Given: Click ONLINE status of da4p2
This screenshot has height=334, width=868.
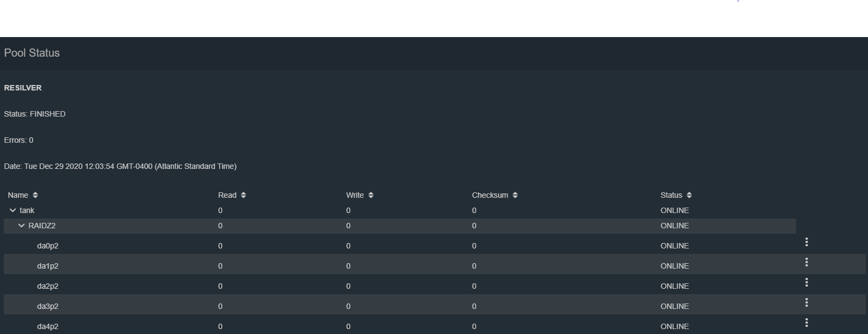Looking at the screenshot, I should [675, 326].
